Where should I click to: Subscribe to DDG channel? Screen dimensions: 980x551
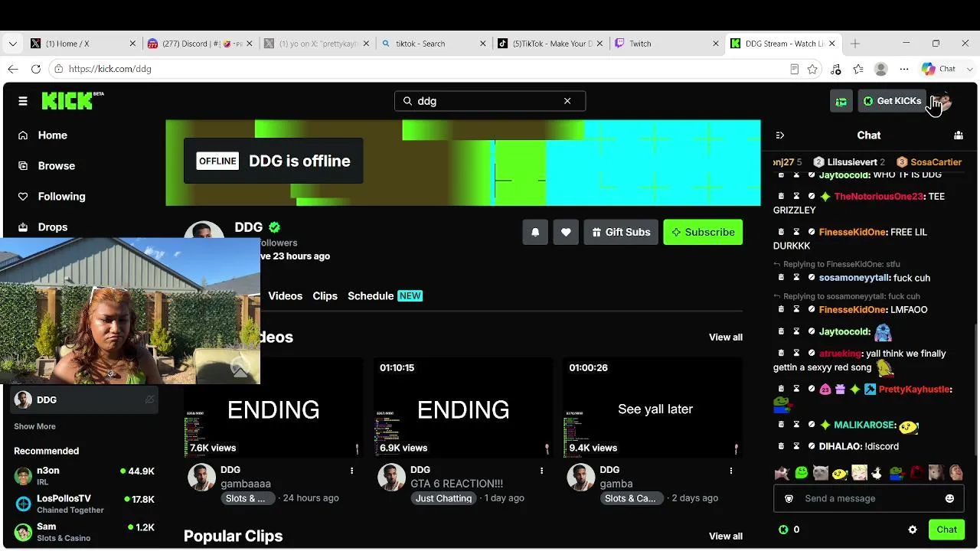(703, 232)
